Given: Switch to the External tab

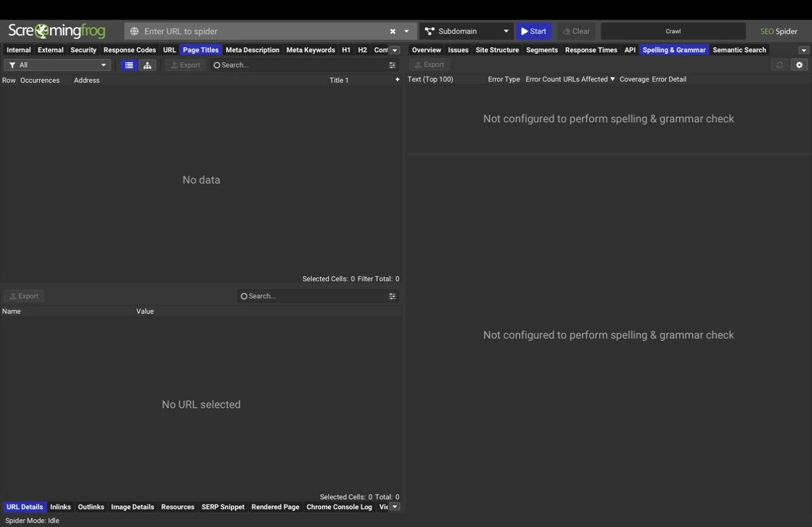Looking at the screenshot, I should click(x=50, y=50).
